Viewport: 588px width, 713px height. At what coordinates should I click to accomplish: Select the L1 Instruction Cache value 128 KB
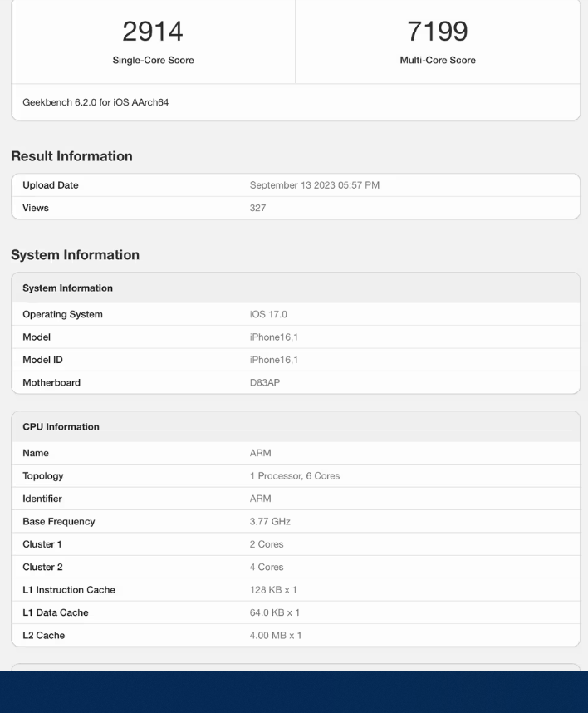click(x=273, y=590)
